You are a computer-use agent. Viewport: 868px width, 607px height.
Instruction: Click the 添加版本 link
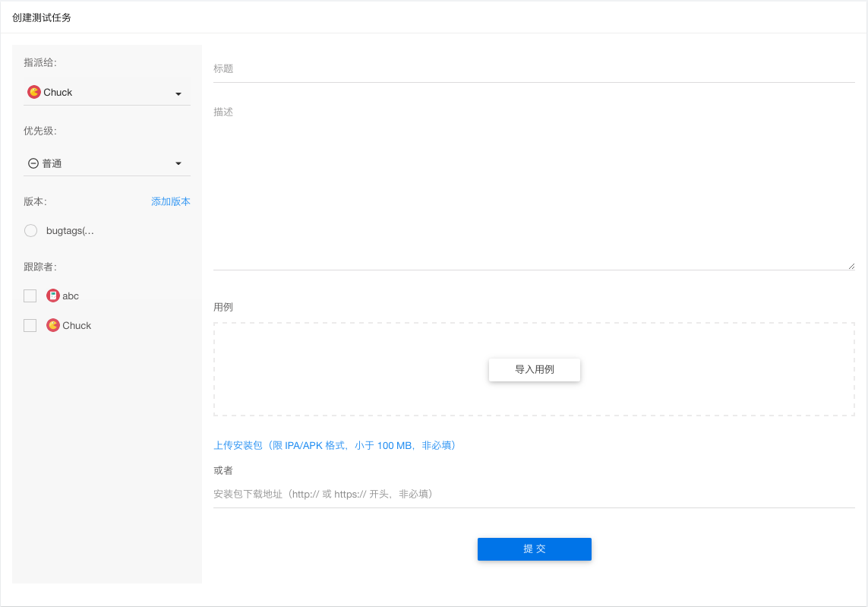point(171,201)
